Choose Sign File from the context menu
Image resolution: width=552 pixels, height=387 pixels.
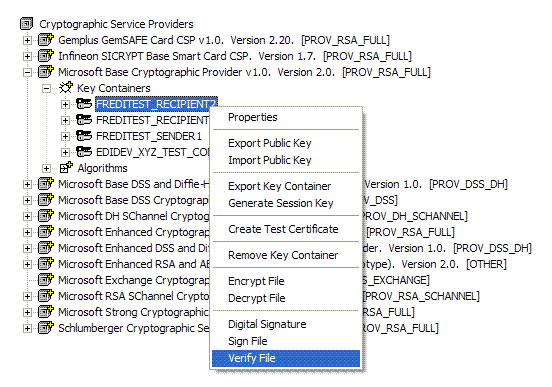pos(286,341)
